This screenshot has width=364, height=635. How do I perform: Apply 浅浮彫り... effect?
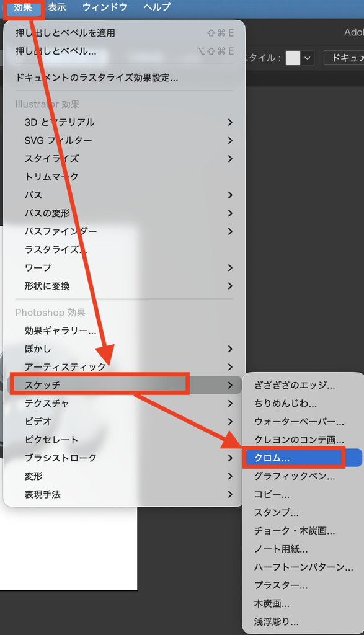[304, 621]
